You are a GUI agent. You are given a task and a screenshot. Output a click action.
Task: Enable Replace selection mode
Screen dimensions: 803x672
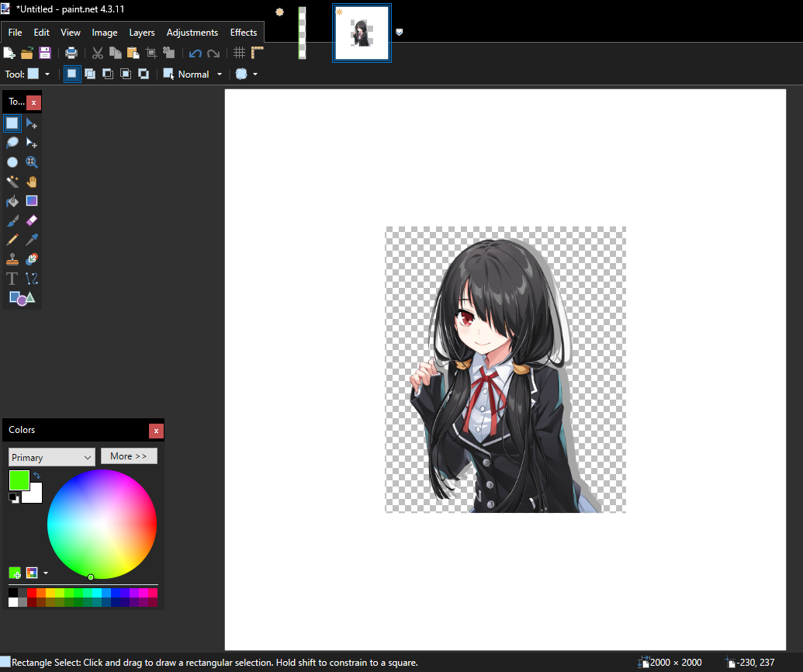point(71,74)
